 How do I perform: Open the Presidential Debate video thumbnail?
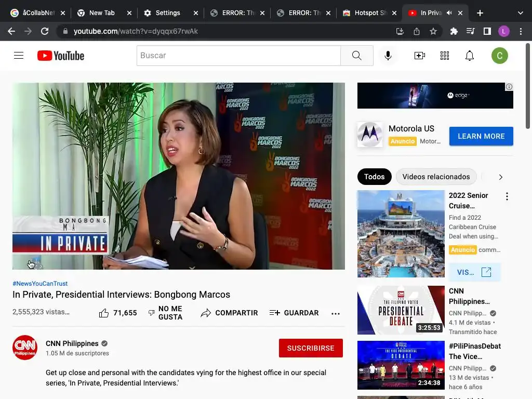pos(401,310)
